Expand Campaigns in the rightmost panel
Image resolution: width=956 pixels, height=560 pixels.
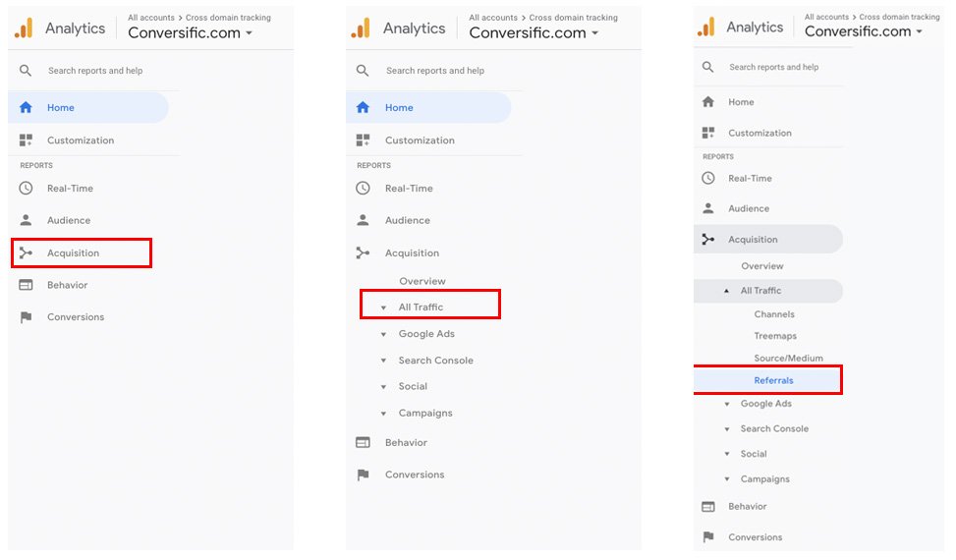coord(727,479)
